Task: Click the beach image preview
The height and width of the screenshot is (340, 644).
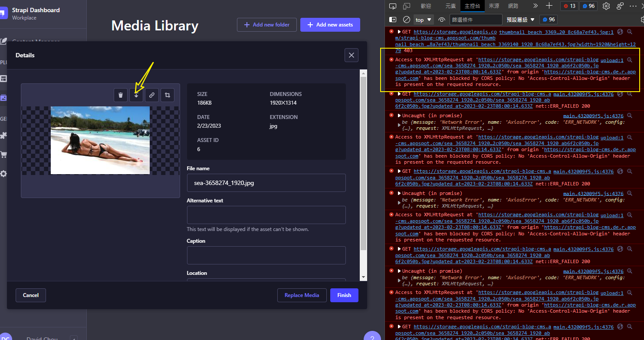Action: click(100, 140)
